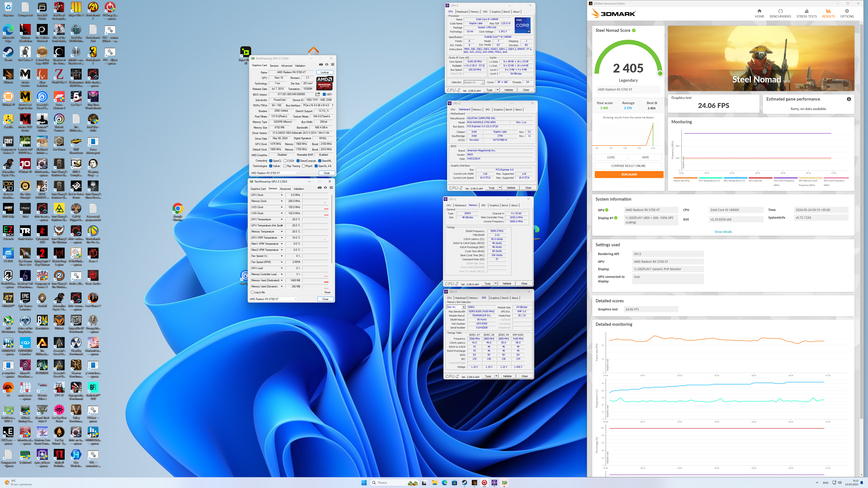Screen dimensions: 868x488
Task: Open hamburger menu in GPU-Z Sensors window
Action: [331, 188]
